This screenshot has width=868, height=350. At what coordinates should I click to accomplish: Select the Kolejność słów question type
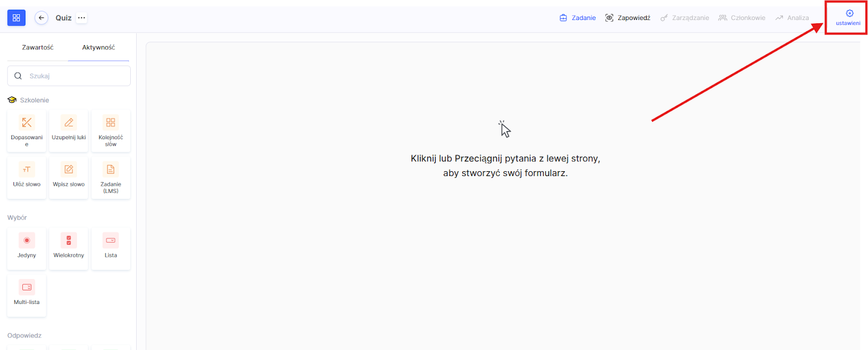[111, 131]
